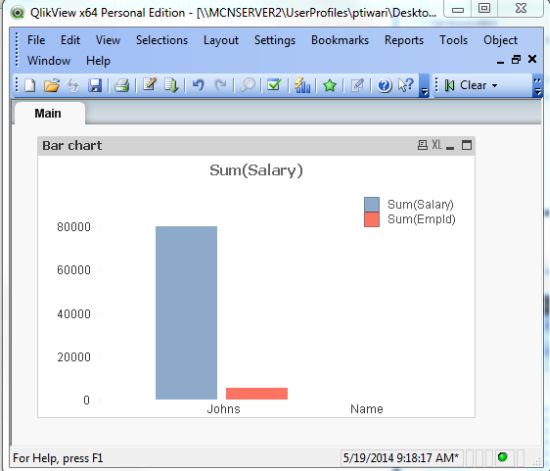550x471 pixels.
Task: Click the Sum(EmpId) legend text
Action: pos(421,219)
